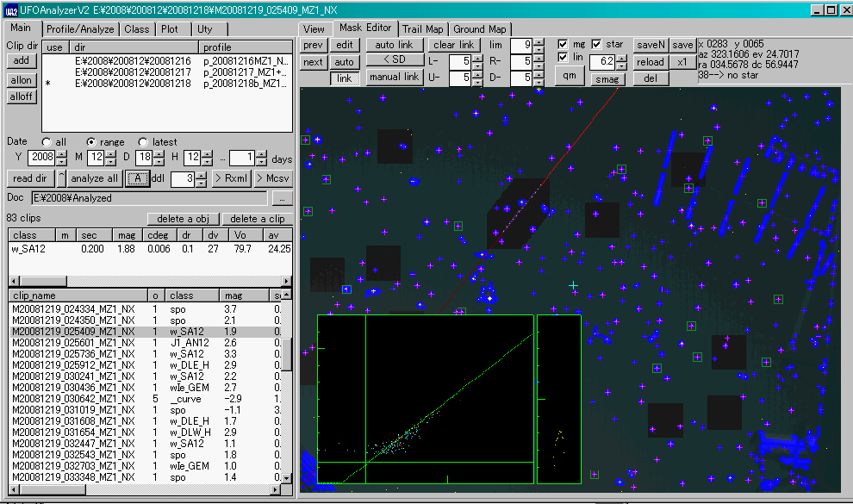Select the 'latest' date radio button

142,142
